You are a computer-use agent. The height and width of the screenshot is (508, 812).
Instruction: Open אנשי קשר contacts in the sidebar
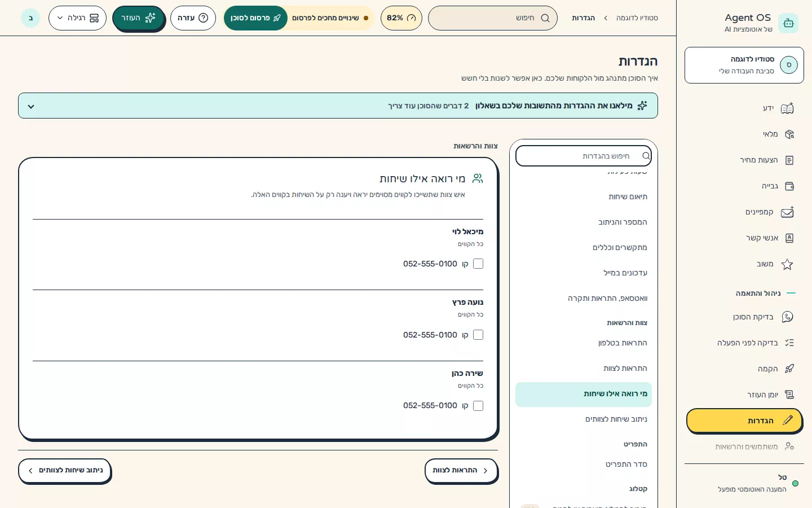[x=744, y=238]
